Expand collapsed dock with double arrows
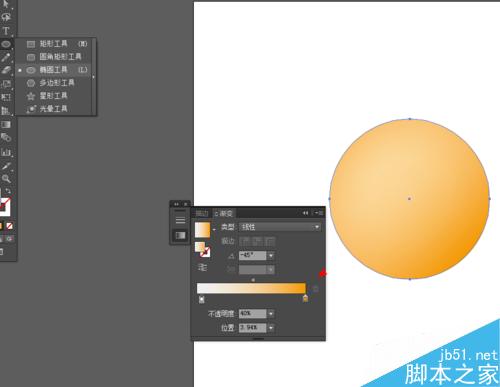The image size is (500, 387). click(x=176, y=204)
